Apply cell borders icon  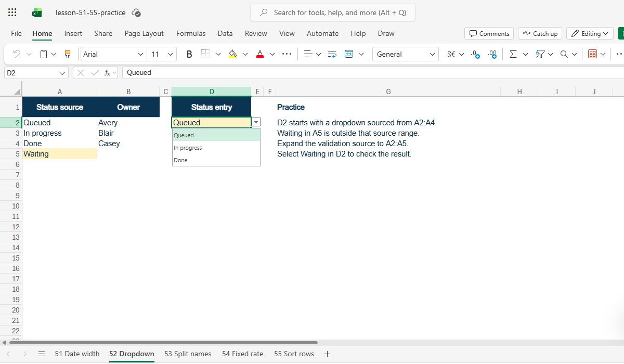[205, 54]
